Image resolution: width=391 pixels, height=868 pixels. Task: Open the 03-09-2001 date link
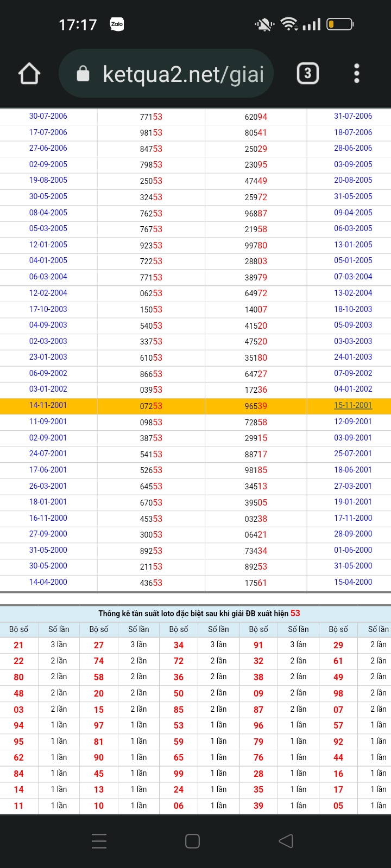[x=353, y=438]
